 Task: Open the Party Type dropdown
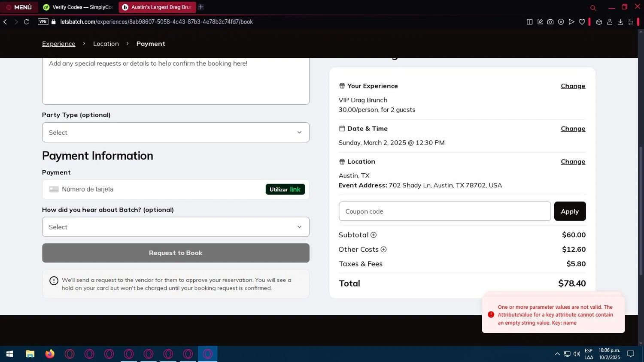pos(176,133)
